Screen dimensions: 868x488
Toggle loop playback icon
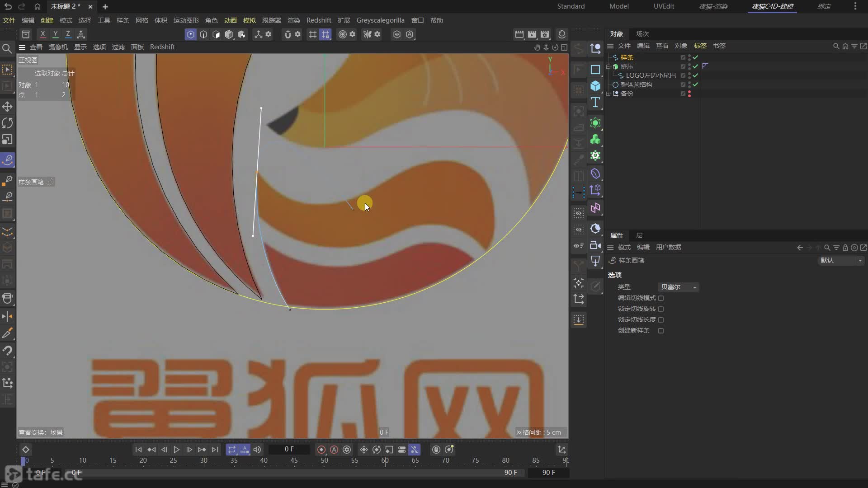pyautogui.click(x=232, y=450)
